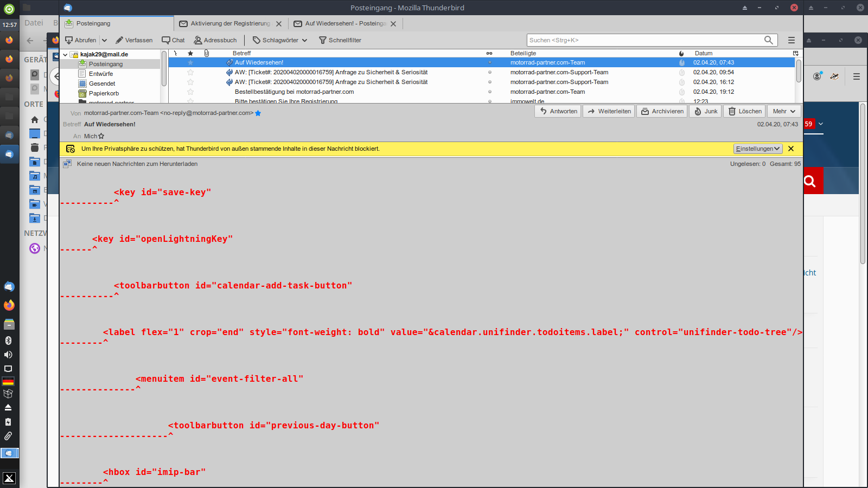The width and height of the screenshot is (868, 488).
Task: Open the Adressbuch address book
Action: click(215, 40)
